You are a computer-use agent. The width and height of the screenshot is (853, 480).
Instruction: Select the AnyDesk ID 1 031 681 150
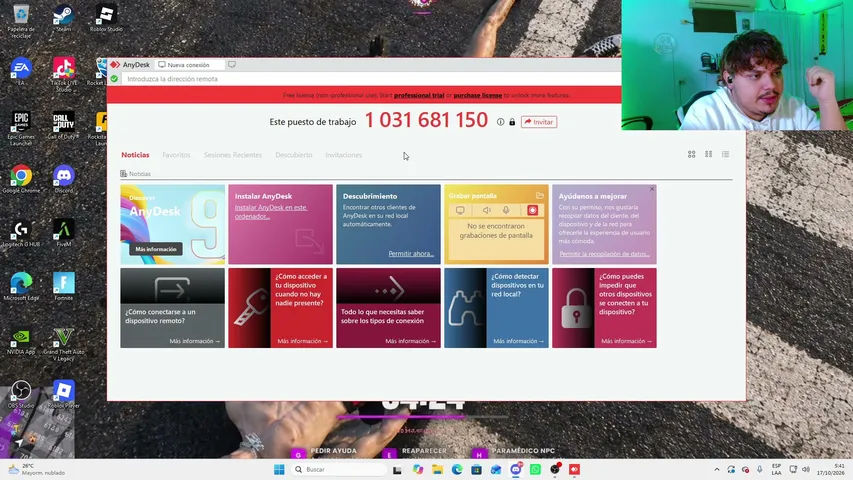click(426, 120)
